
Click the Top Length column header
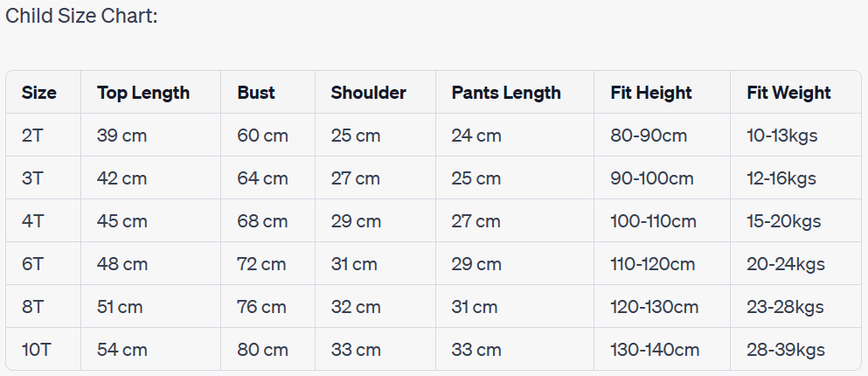point(143,93)
